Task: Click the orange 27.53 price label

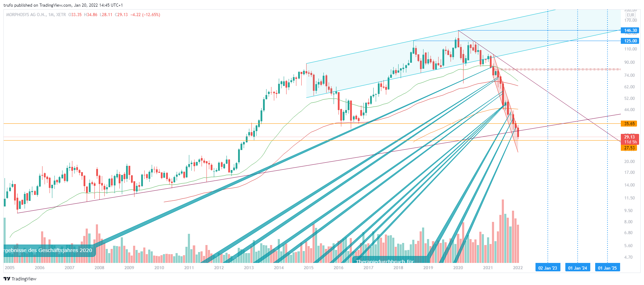Action: 629,148
